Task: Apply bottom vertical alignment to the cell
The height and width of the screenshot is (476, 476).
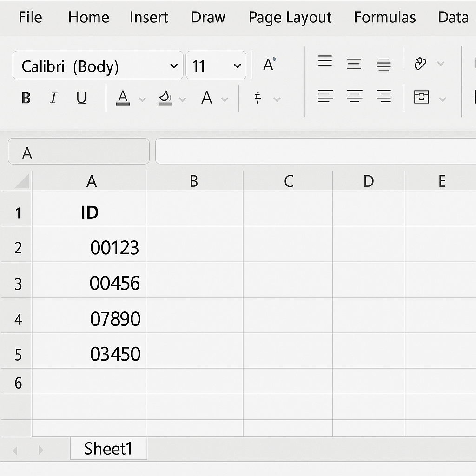Action: coord(383,64)
